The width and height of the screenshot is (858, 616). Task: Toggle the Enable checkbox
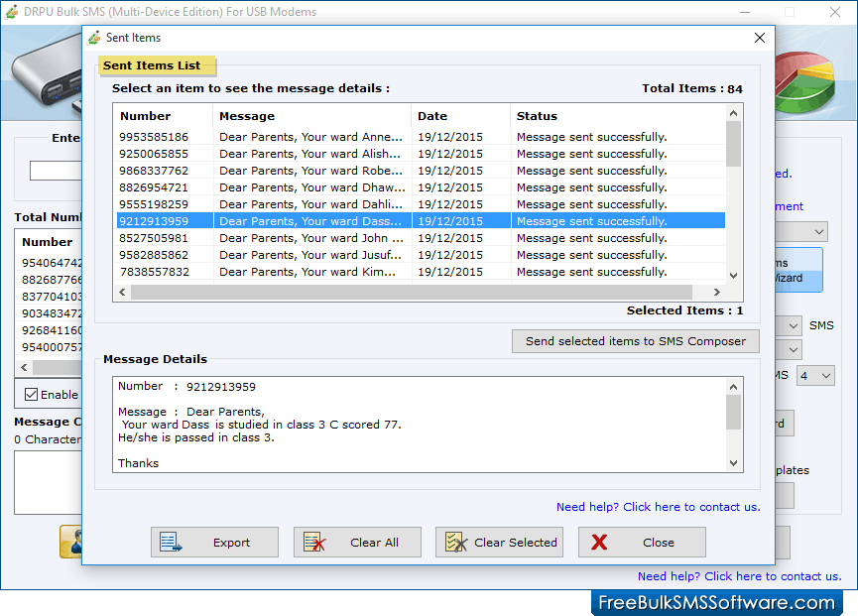[x=32, y=394]
